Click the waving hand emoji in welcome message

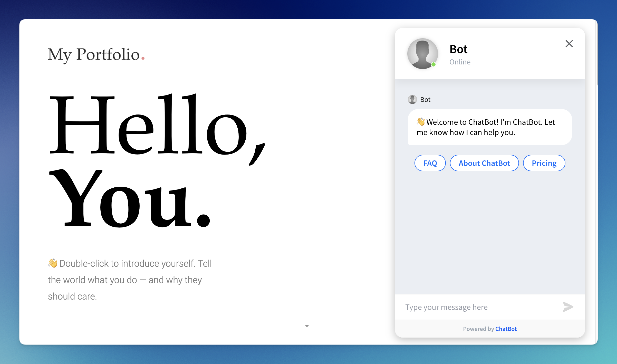point(420,121)
